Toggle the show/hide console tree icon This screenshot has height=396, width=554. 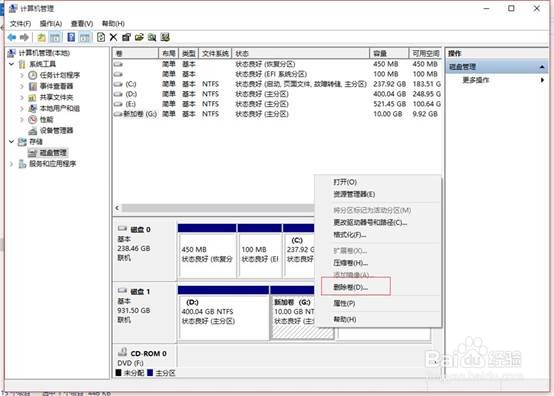[55, 37]
